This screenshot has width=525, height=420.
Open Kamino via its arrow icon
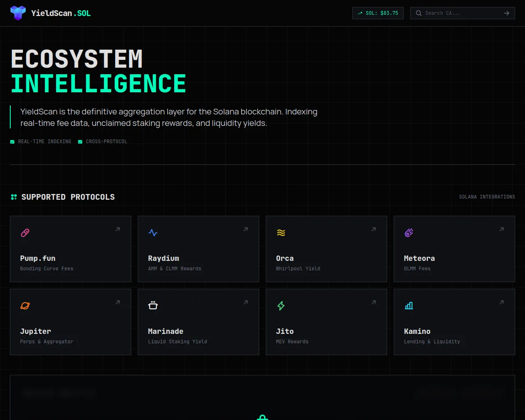(502, 302)
